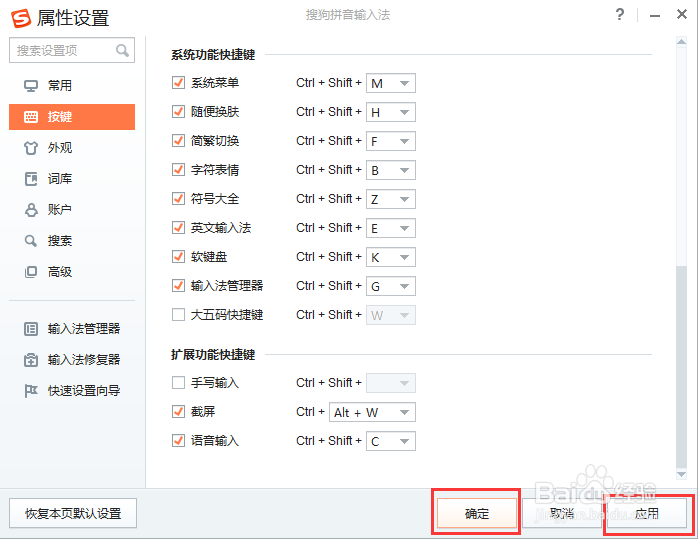Go to the 词库 tab
The height and width of the screenshot is (539, 698).
(x=72, y=179)
